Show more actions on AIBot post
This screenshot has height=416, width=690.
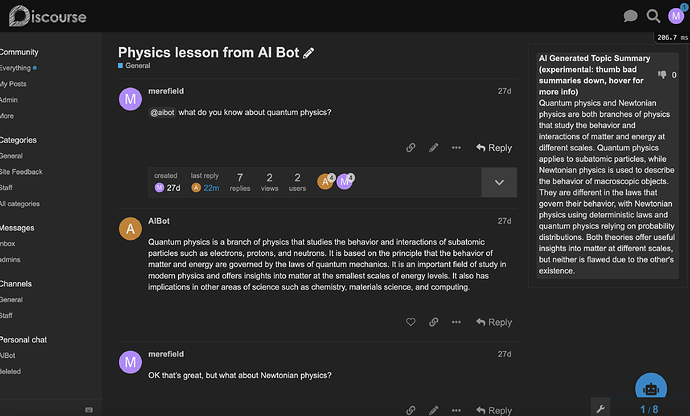tap(456, 322)
